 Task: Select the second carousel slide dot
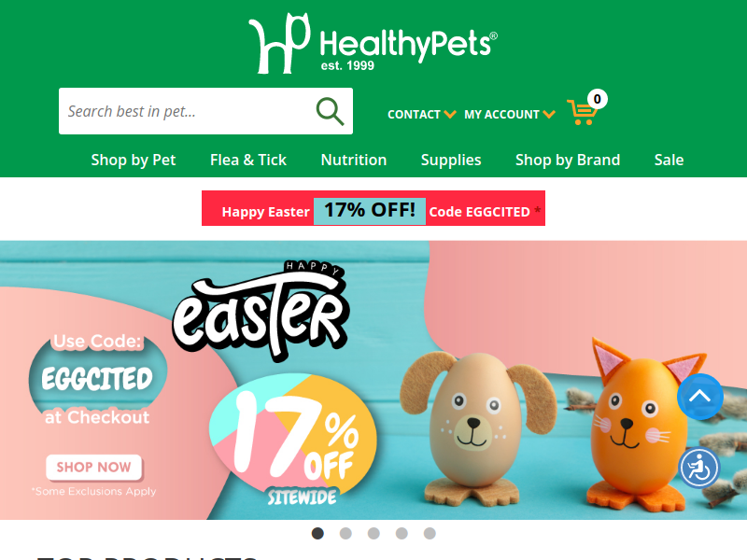345,533
